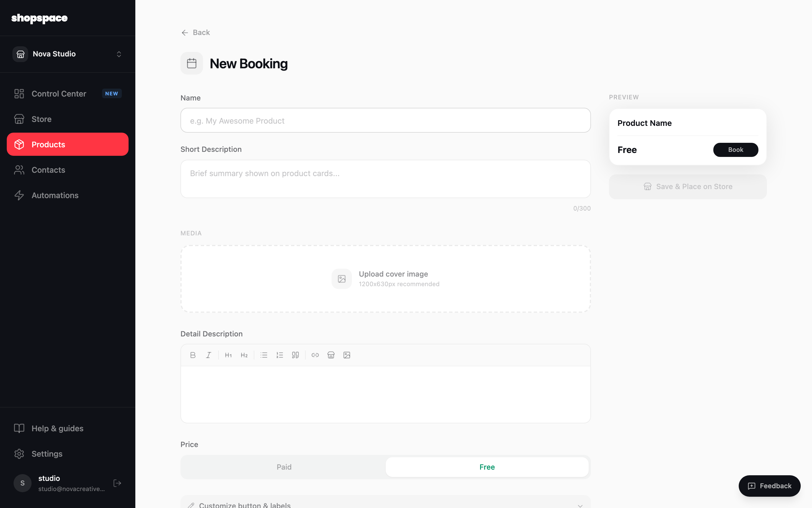Insert a hyperlink via the link icon
The image size is (812, 508).
(x=315, y=355)
